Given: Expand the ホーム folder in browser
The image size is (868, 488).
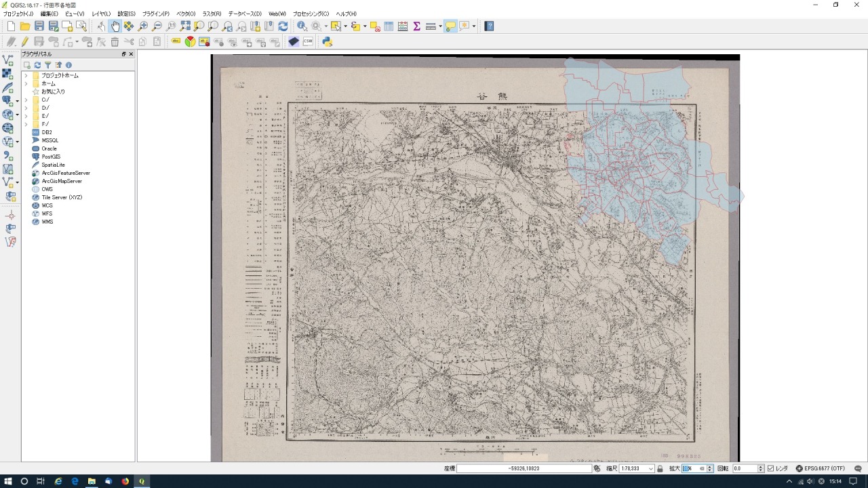Looking at the screenshot, I should pyautogui.click(x=26, y=83).
